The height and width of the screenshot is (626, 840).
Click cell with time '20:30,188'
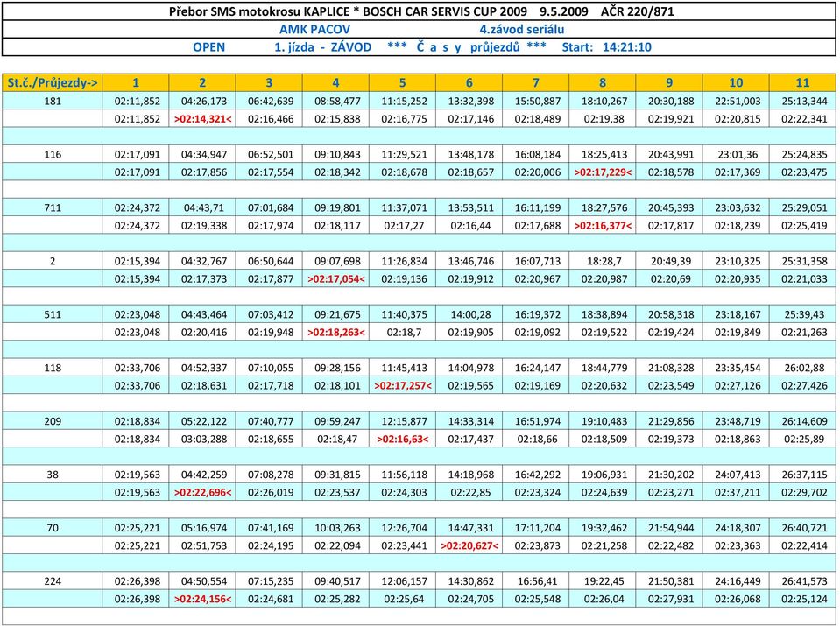(x=670, y=101)
